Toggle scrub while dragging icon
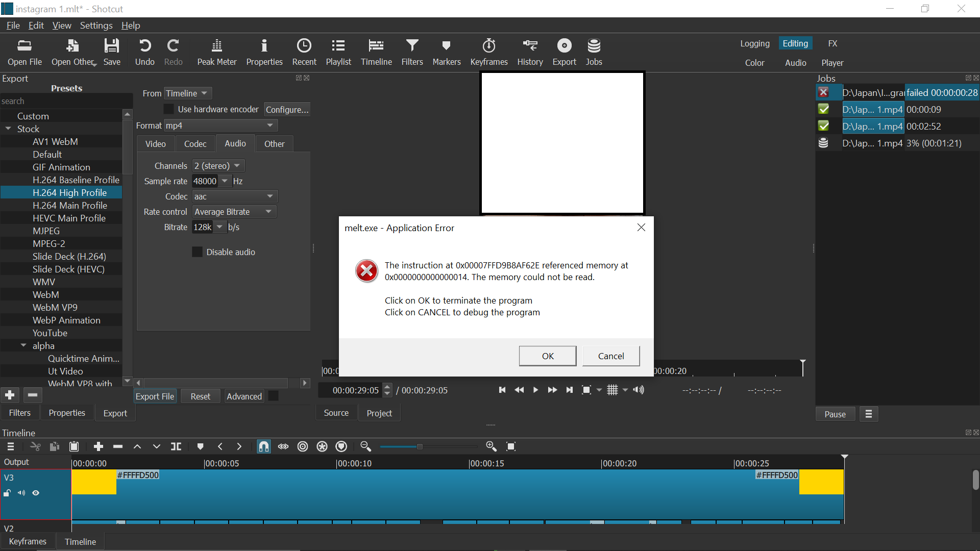Screen dimensions: 980x551 (x=283, y=447)
